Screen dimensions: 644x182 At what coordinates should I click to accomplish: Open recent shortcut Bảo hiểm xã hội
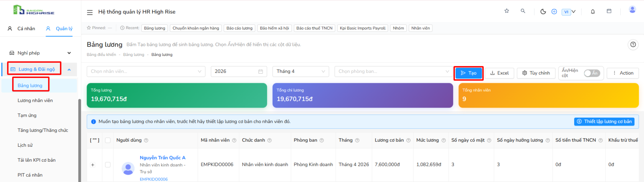click(x=274, y=28)
